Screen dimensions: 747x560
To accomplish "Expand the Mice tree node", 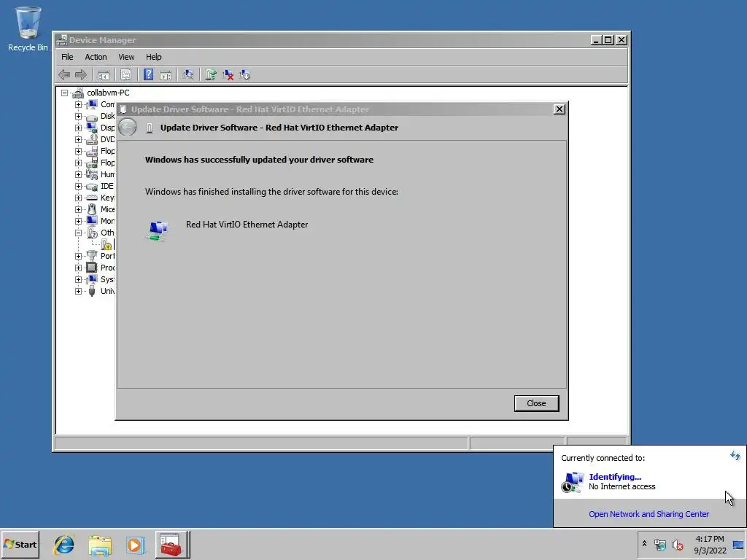I will click(78, 209).
